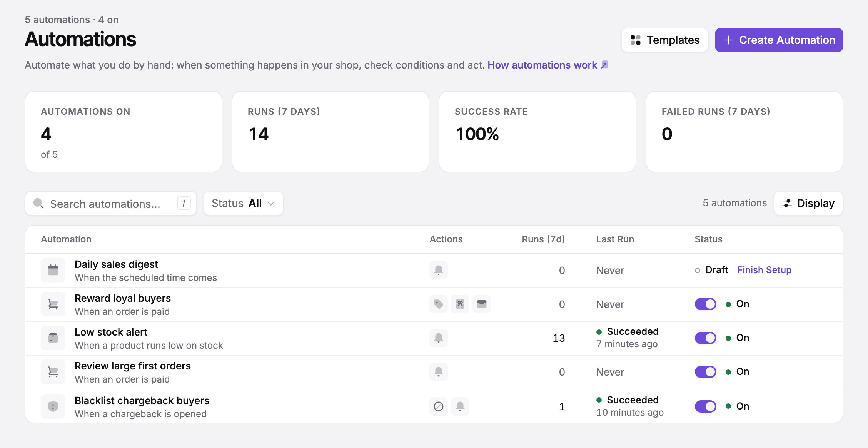Click Succeeded status in Blacklist chargeback buyers row
The width and height of the screenshot is (868, 448).
click(628, 400)
